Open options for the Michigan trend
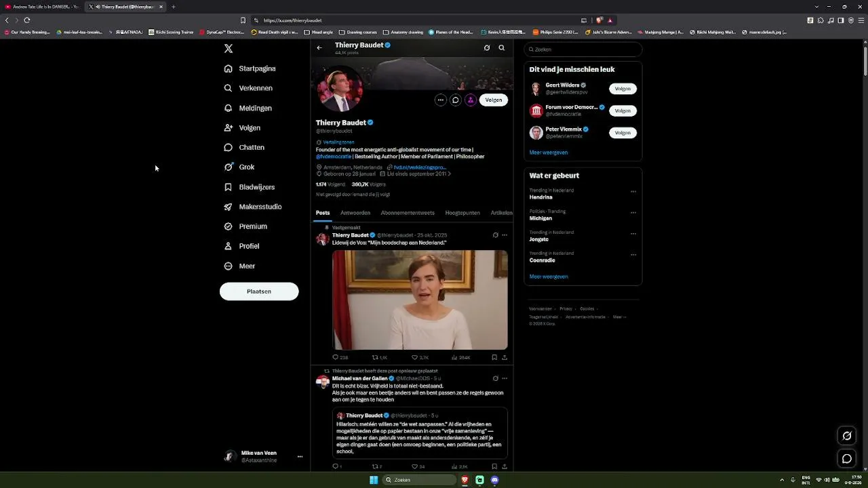The width and height of the screenshot is (868, 488). pos(633,213)
